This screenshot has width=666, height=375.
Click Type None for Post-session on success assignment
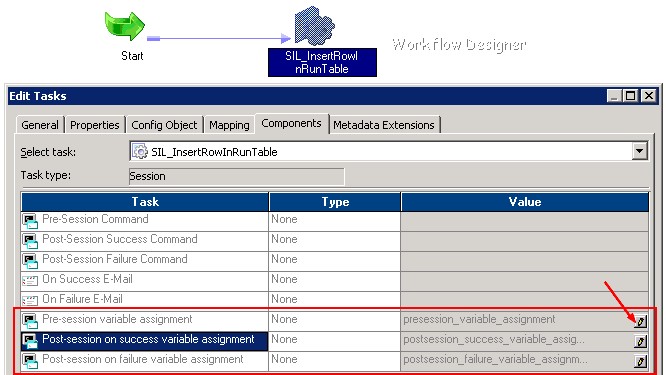click(x=284, y=339)
